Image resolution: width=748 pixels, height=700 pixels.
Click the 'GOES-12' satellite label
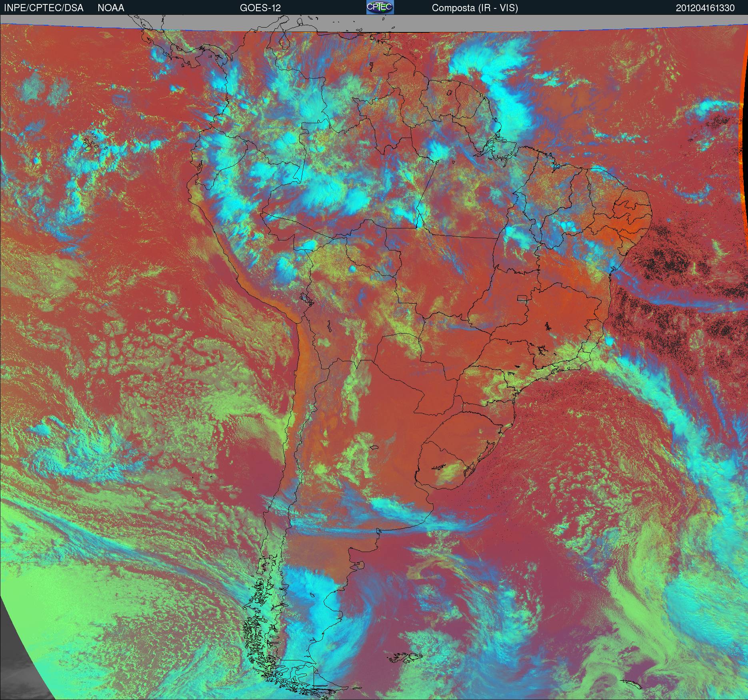(260, 8)
